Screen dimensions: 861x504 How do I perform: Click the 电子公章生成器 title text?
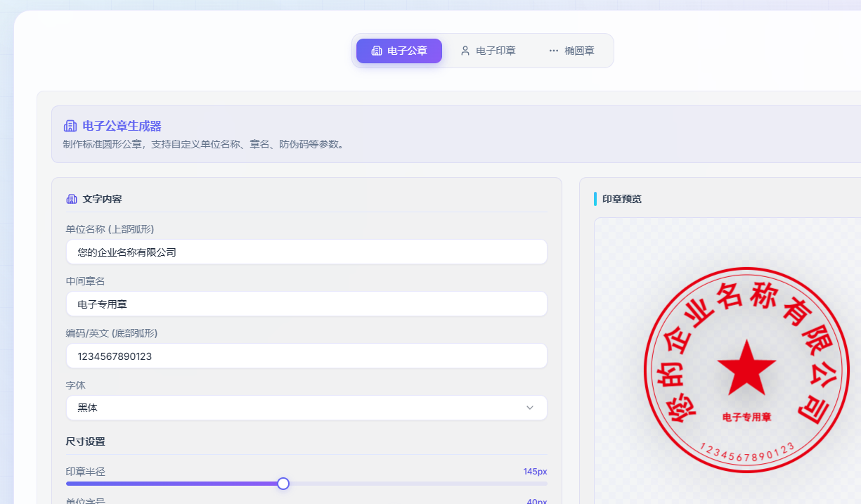(x=122, y=126)
